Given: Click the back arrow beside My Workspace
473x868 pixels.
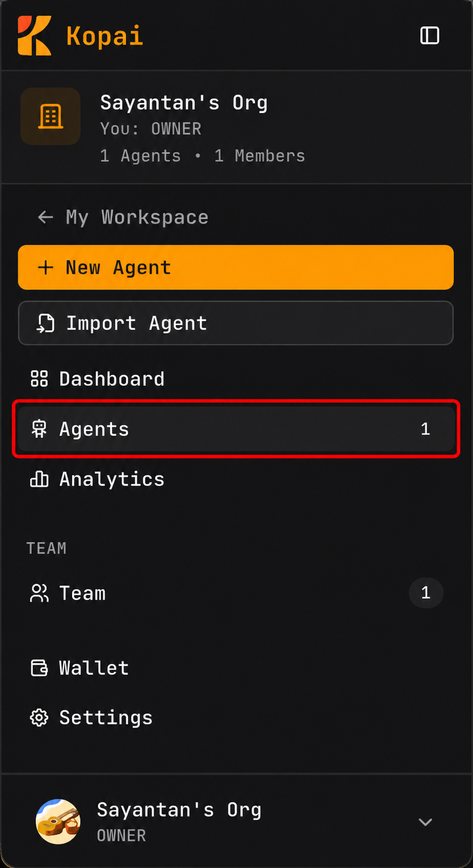Looking at the screenshot, I should click(x=45, y=218).
